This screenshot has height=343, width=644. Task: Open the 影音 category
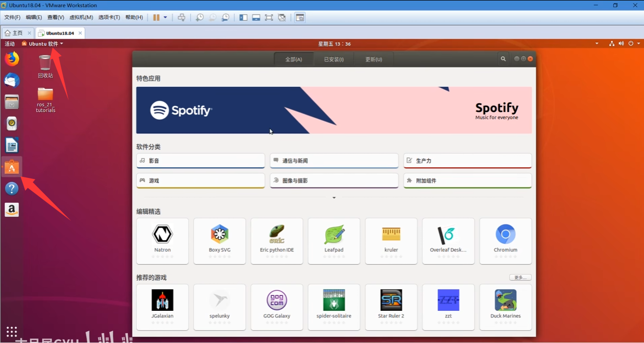(x=201, y=161)
